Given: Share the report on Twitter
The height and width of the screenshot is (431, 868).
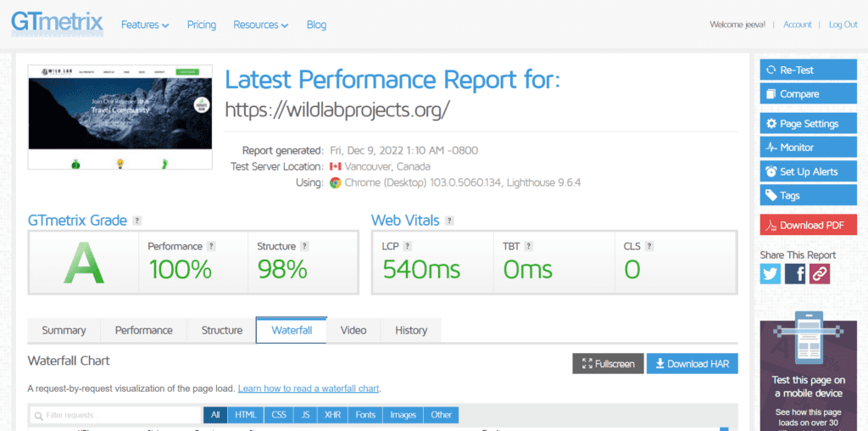Looking at the screenshot, I should click(770, 274).
